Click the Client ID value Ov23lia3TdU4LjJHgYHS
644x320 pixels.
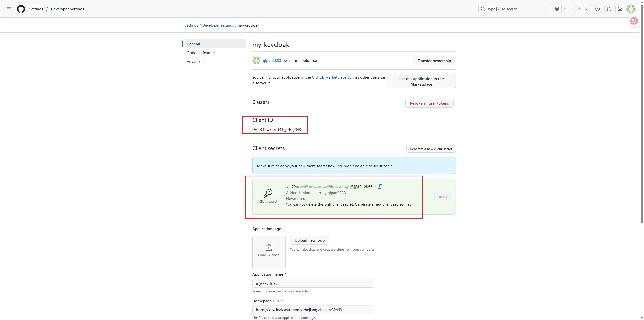coord(276,129)
